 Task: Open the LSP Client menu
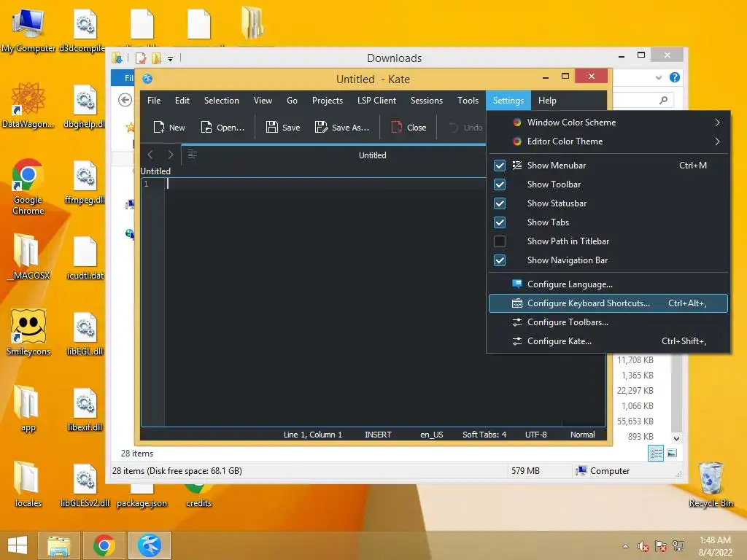coord(376,101)
